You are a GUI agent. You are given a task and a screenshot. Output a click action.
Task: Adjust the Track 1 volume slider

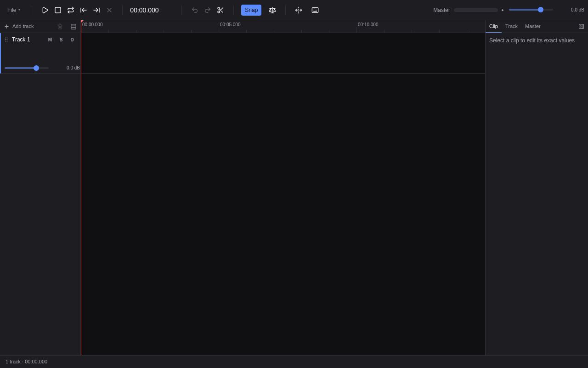[x=27, y=68]
